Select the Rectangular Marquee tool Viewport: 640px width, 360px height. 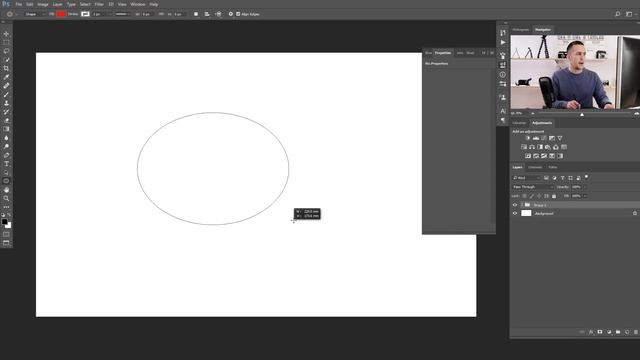6,42
